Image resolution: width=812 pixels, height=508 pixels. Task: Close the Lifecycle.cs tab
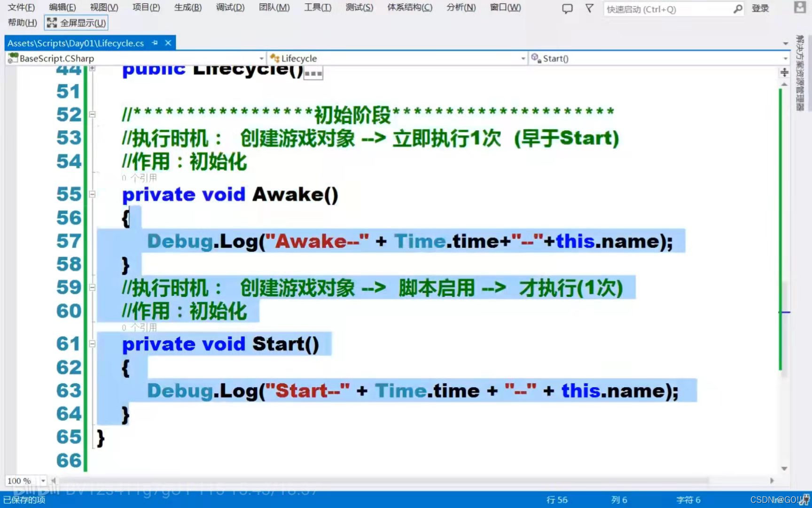click(x=168, y=43)
